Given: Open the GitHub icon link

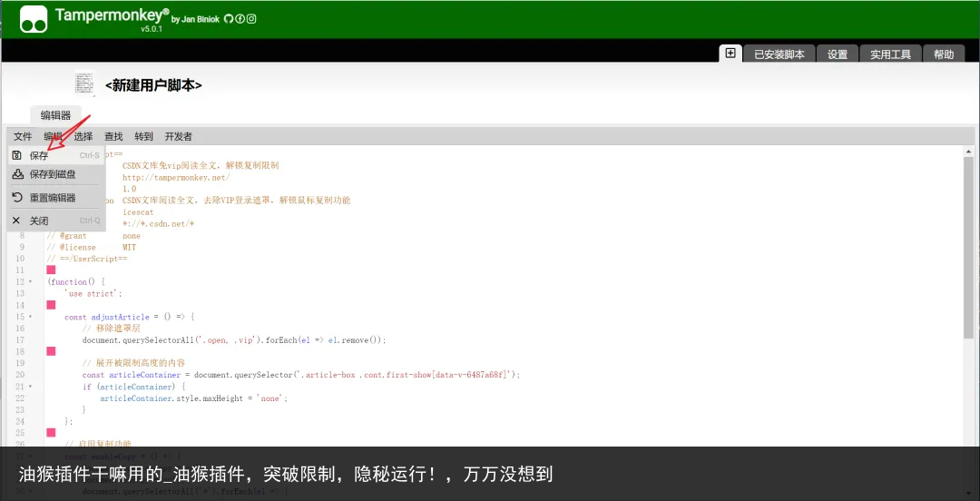Looking at the screenshot, I should (228, 19).
